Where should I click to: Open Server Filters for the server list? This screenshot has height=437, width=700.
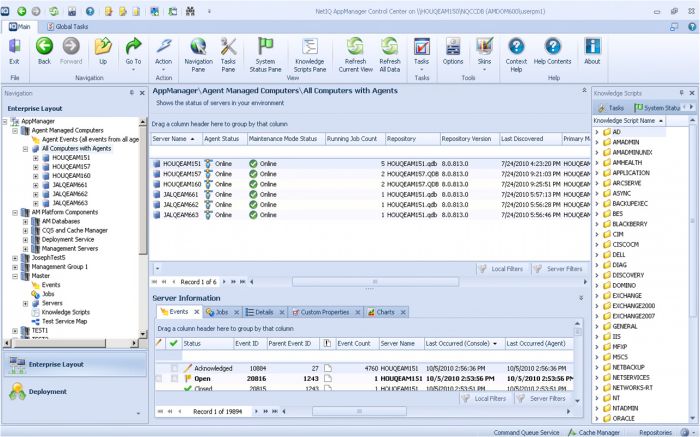558,269
